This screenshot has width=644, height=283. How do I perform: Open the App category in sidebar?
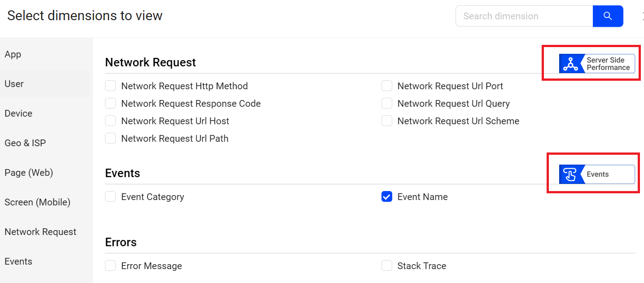[13, 54]
